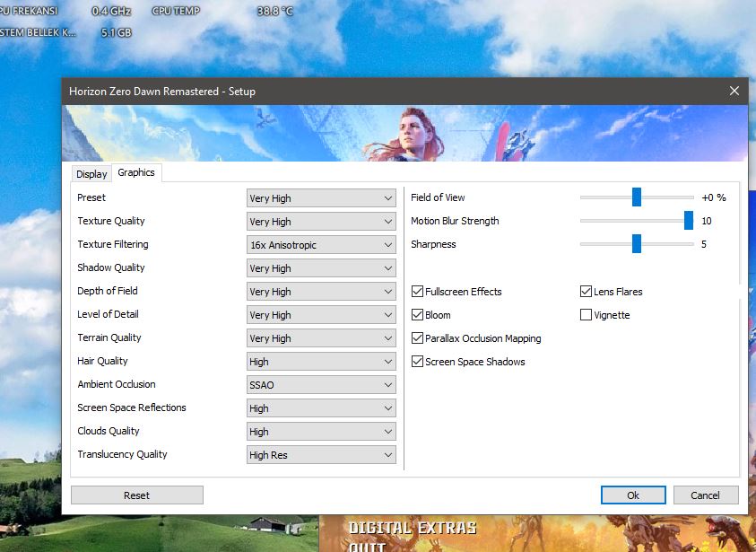756x552 pixels.
Task: Click the Ambient Occlusion label
Action: click(117, 384)
